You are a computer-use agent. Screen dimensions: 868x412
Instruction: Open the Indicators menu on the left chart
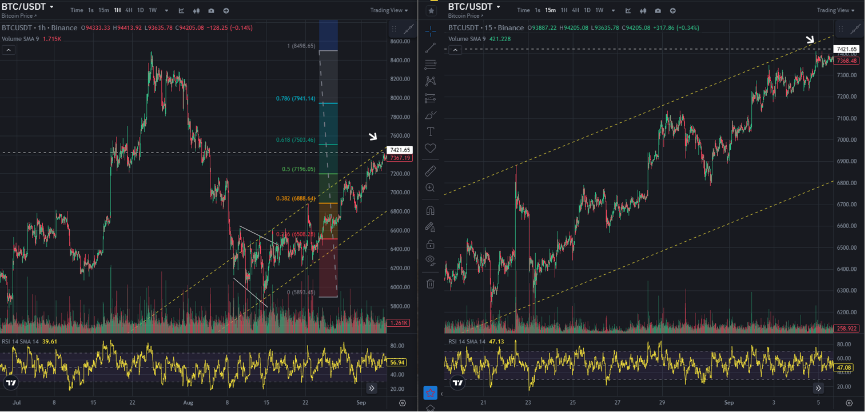[181, 10]
